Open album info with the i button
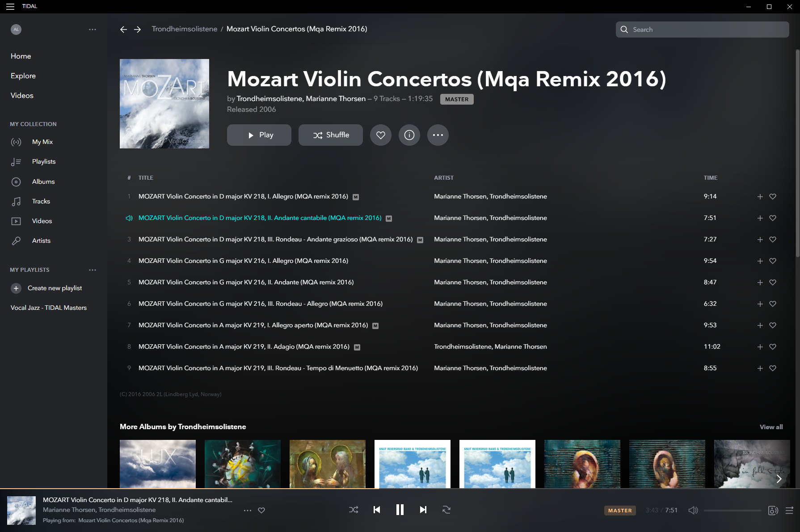The height and width of the screenshot is (532, 800). coord(409,135)
